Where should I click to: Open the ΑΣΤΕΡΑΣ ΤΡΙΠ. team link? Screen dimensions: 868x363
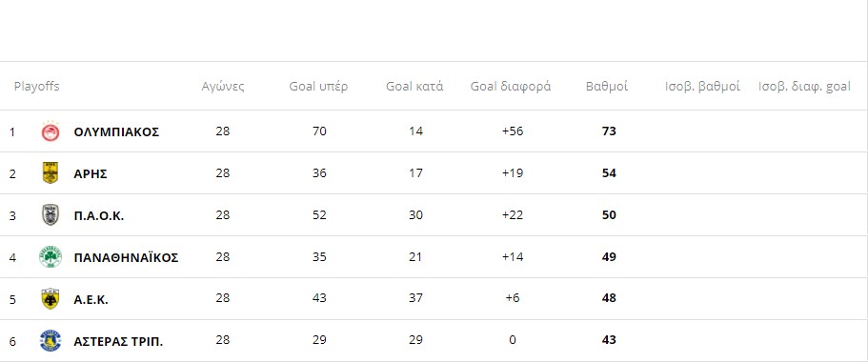tap(118, 341)
